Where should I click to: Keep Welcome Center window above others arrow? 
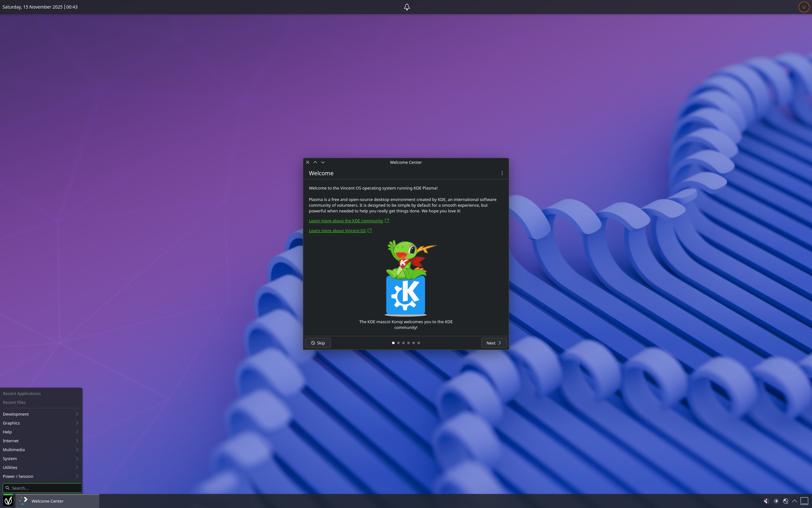pos(315,162)
